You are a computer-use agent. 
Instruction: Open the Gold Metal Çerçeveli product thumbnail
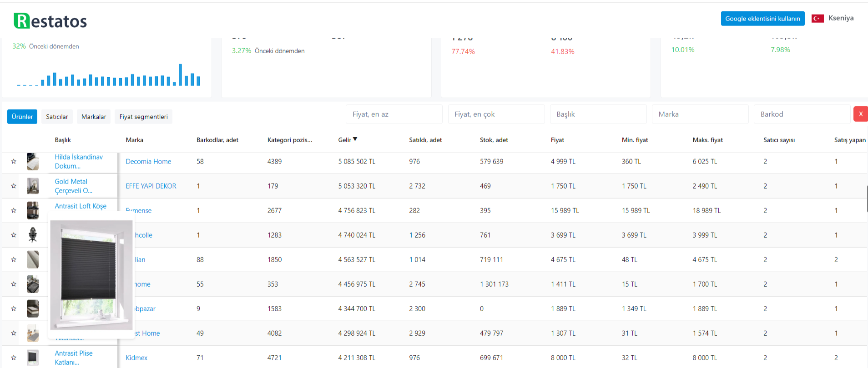(33, 186)
